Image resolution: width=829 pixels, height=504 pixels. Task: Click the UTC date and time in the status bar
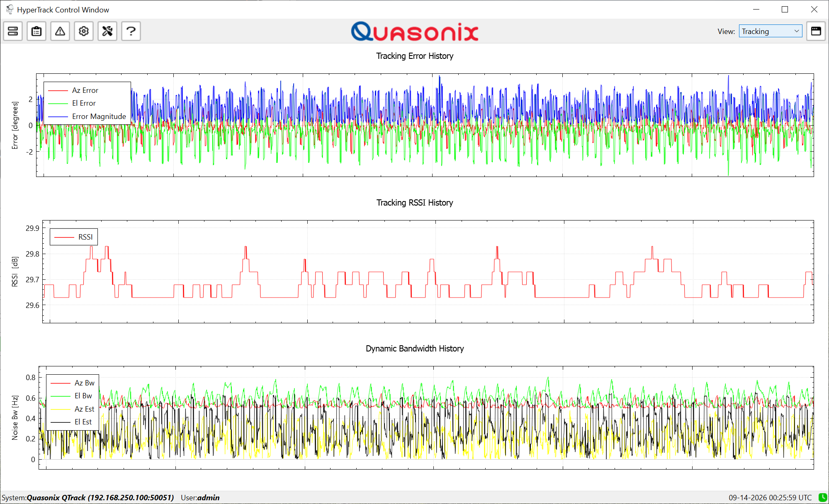[770, 497]
